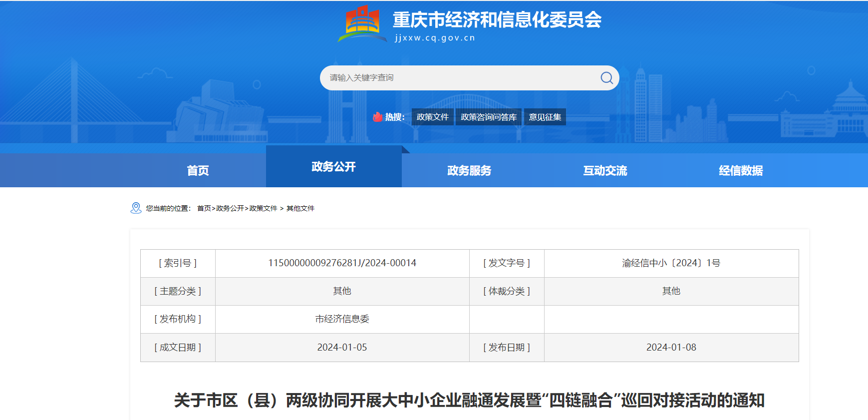Viewport: 868px width, 420px height.
Task: Click 政策文件 link in breadcrumb trail
Action: click(x=263, y=208)
